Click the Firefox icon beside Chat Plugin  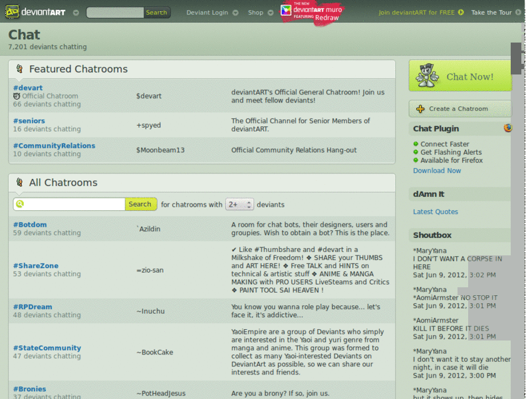click(508, 128)
